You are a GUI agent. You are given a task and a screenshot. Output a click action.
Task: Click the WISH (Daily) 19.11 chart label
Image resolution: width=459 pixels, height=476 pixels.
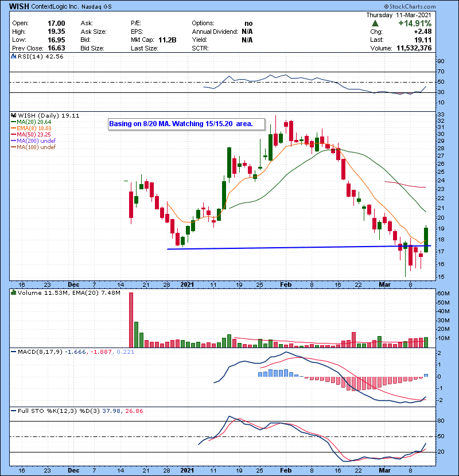(x=49, y=115)
